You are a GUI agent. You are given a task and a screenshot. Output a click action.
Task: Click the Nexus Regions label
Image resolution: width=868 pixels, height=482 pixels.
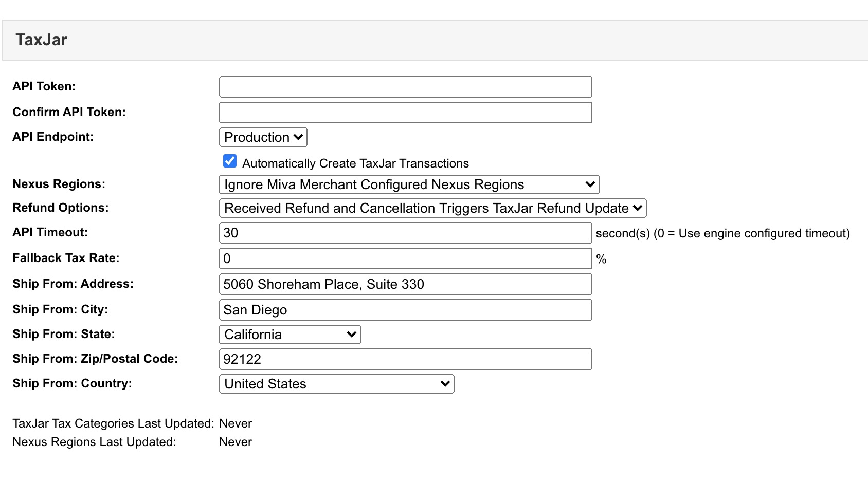(x=59, y=184)
